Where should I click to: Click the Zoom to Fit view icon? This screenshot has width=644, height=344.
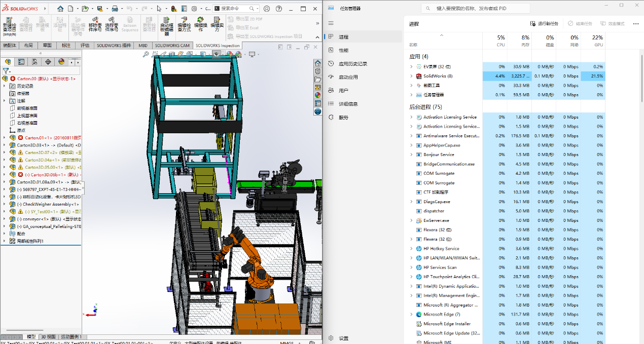click(146, 54)
